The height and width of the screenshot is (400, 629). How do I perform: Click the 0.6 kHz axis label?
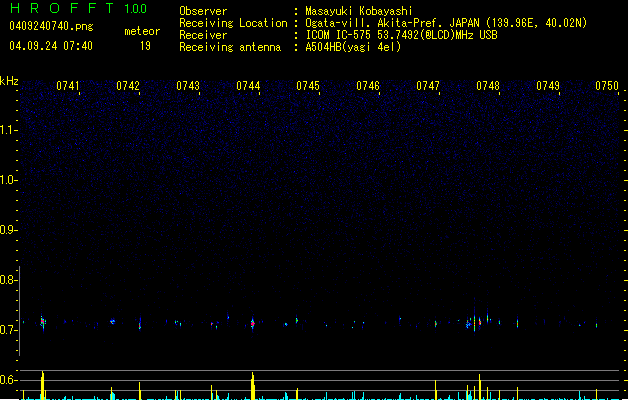click(7, 380)
